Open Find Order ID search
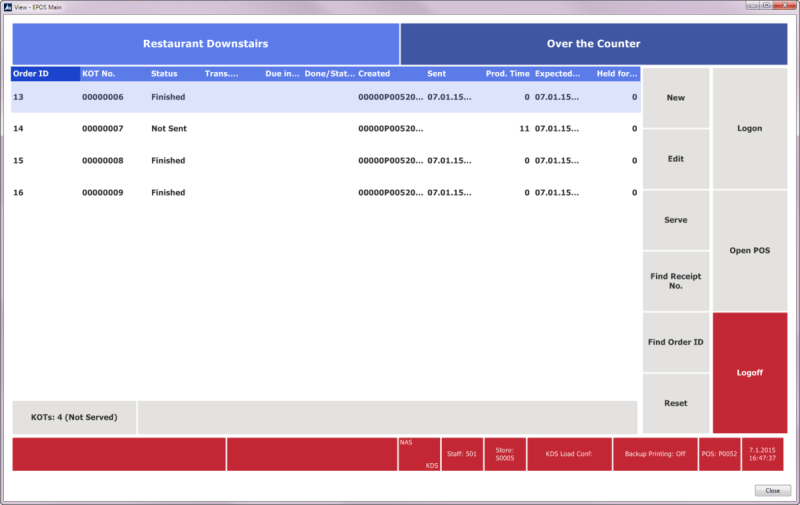Image resolution: width=800 pixels, height=505 pixels. click(676, 342)
